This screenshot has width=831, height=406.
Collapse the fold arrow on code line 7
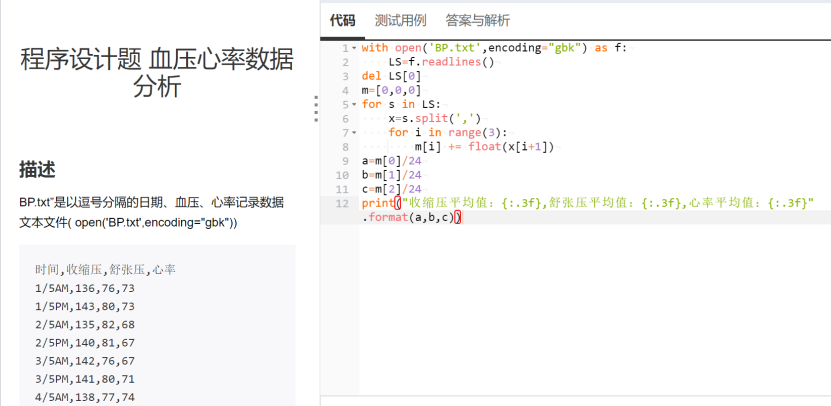[354, 133]
